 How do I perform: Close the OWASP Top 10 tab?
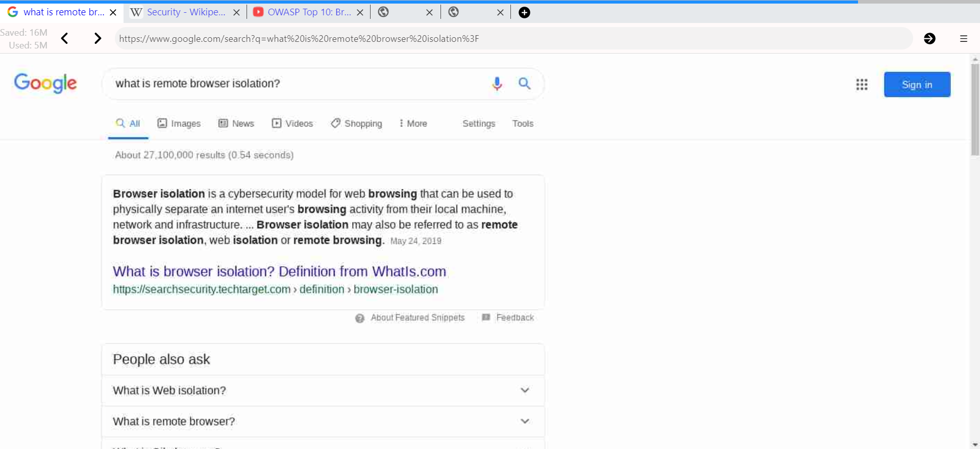360,12
